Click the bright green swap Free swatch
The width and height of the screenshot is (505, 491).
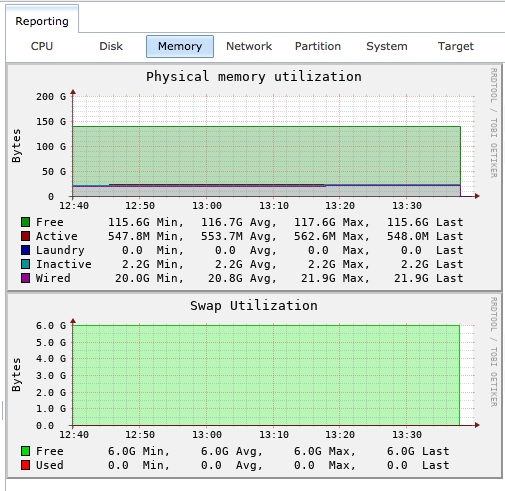[25, 451]
